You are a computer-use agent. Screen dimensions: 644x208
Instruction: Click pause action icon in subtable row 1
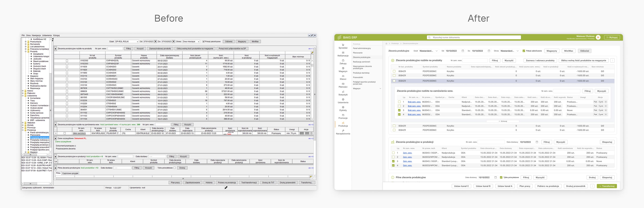[x=606, y=102]
